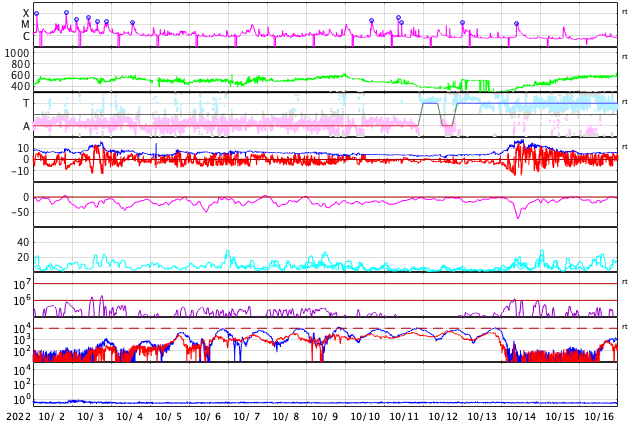Image resolution: width=634 pixels, height=424 pixels.
Task: Select the 800 speed axis tick label
Action: point(20,64)
